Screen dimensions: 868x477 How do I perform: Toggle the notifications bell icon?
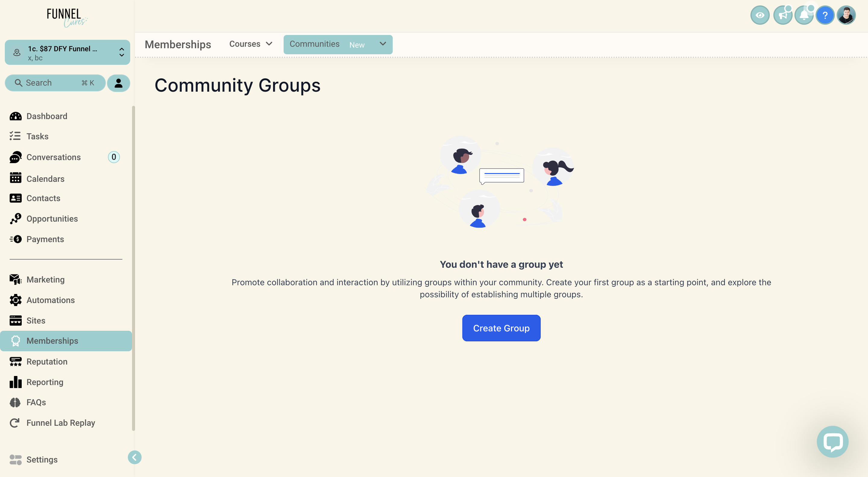(x=803, y=15)
